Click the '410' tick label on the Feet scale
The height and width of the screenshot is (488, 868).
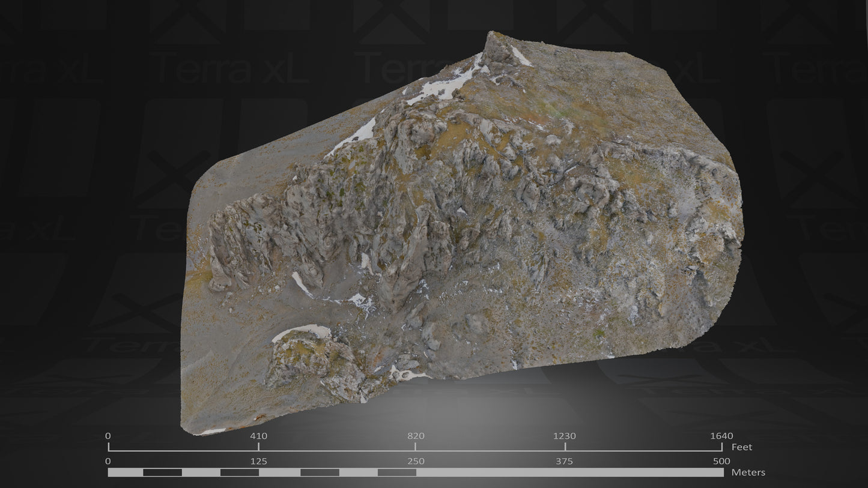pyautogui.click(x=258, y=436)
